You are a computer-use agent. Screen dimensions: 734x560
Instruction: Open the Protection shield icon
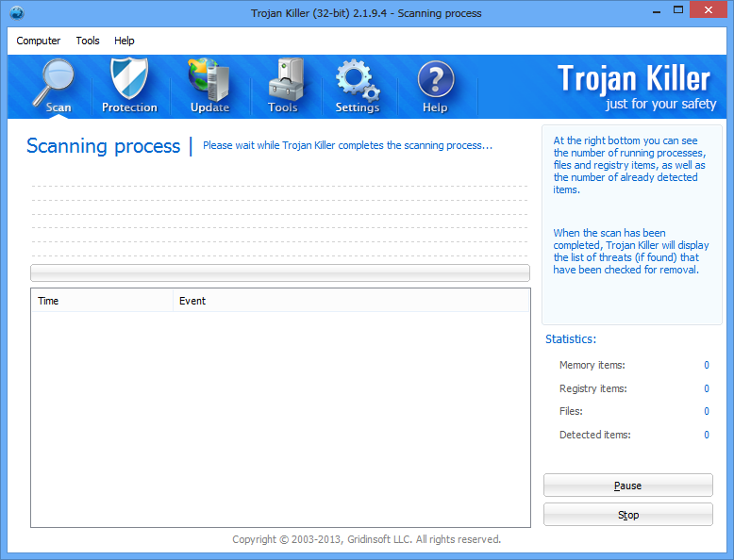click(129, 86)
